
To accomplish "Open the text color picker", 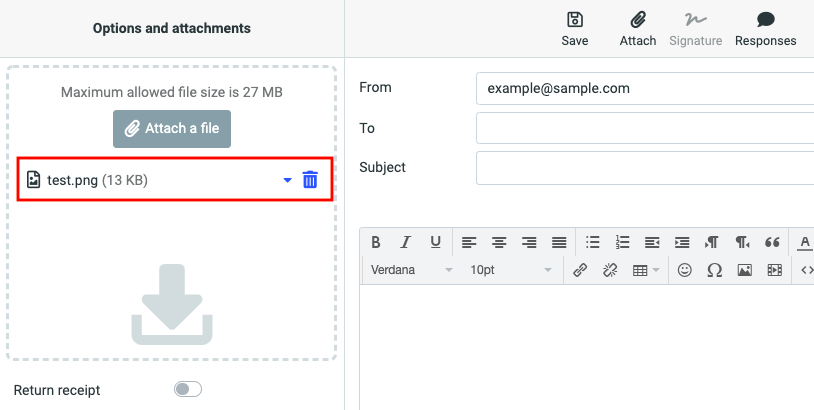I will click(805, 242).
